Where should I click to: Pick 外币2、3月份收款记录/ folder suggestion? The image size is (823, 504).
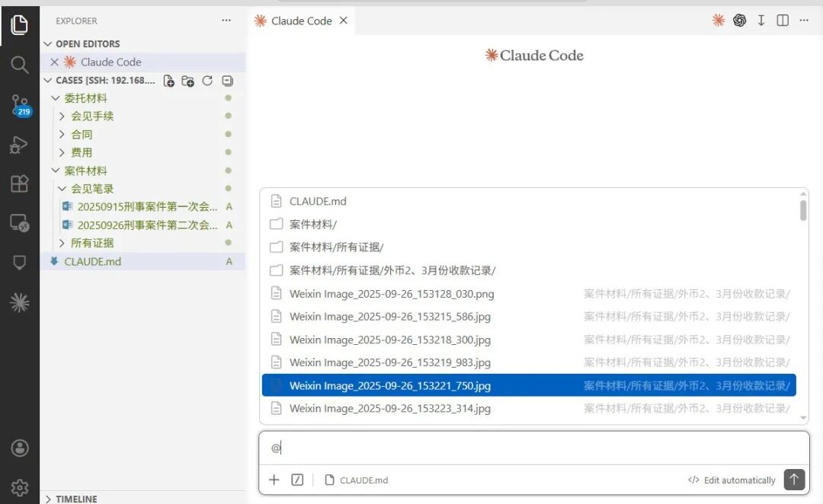coord(529,270)
